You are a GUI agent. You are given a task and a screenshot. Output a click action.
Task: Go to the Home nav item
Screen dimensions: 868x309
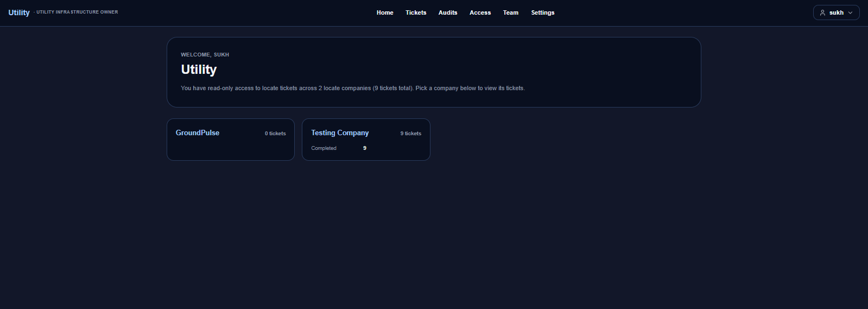point(385,12)
